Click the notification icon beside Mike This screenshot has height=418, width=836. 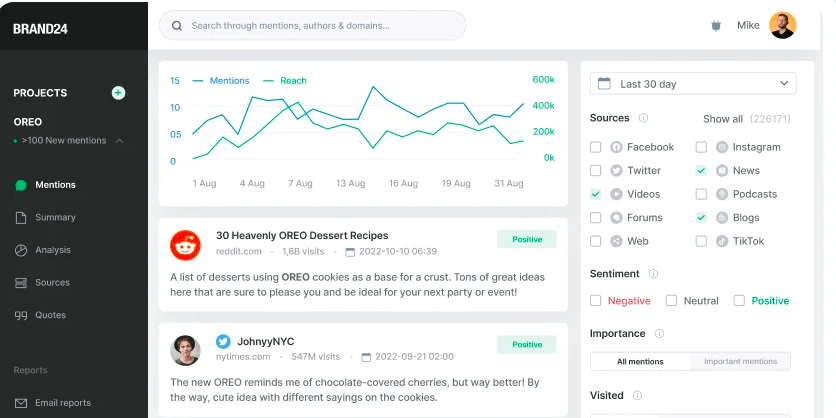pyautogui.click(x=715, y=26)
